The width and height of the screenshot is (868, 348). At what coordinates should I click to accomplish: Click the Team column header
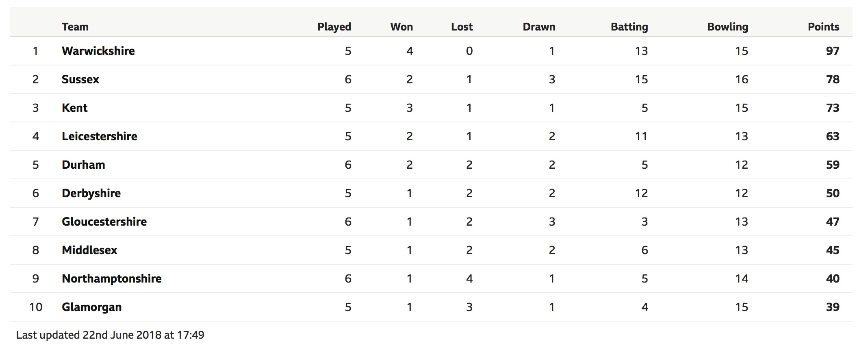pyautogui.click(x=75, y=27)
